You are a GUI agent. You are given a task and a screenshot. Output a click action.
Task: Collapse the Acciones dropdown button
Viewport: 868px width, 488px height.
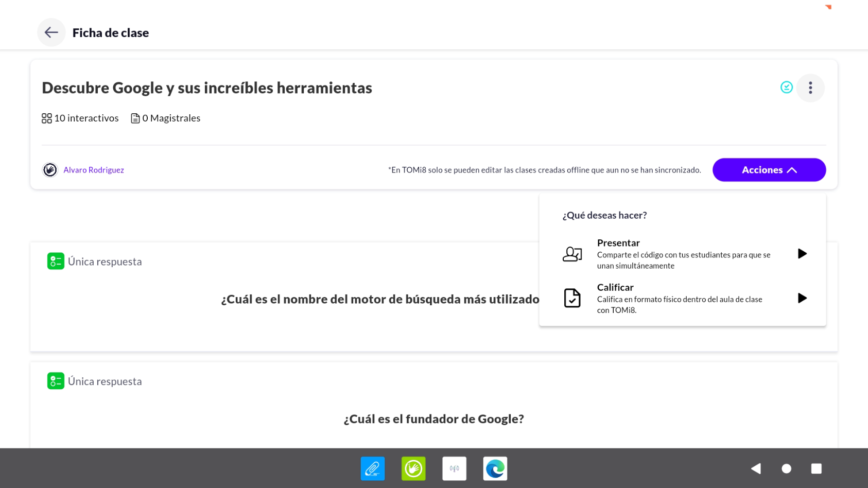click(x=769, y=170)
